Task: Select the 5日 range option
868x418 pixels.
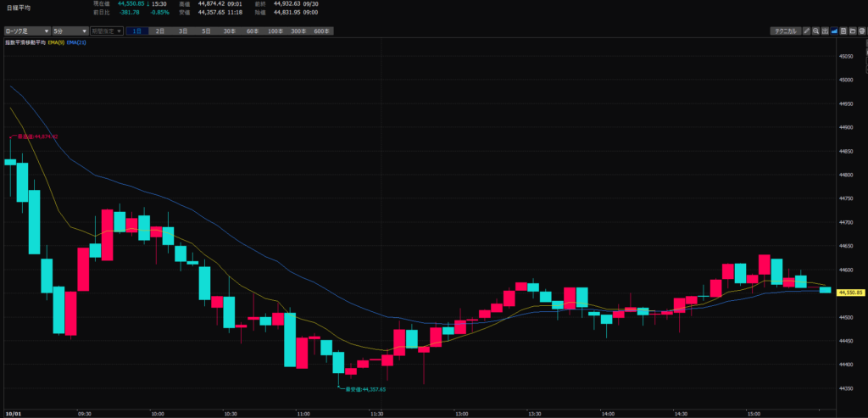Action: point(206,31)
